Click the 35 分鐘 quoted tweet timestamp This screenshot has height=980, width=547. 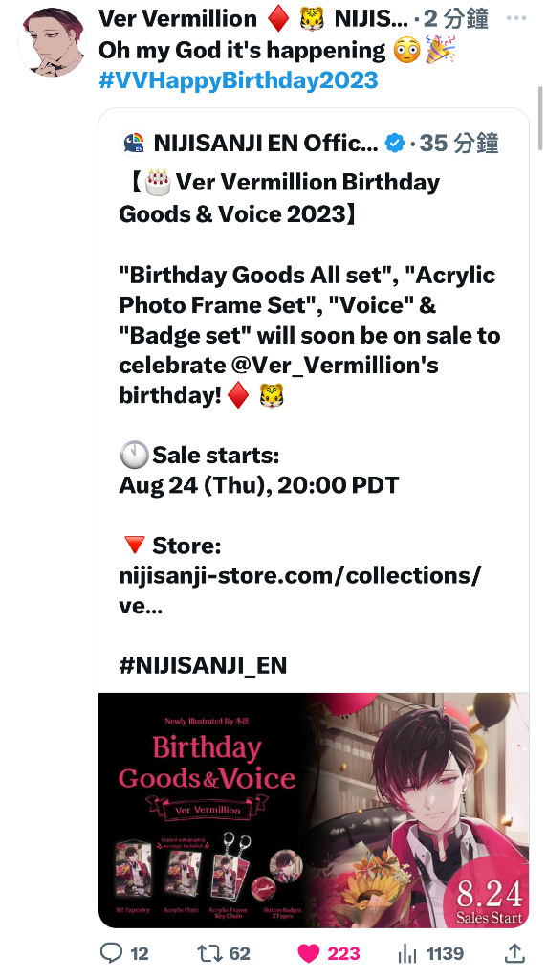pos(459,144)
